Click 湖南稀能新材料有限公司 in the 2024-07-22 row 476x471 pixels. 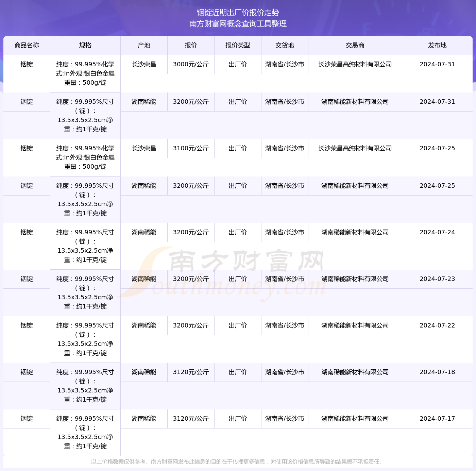coord(355,325)
